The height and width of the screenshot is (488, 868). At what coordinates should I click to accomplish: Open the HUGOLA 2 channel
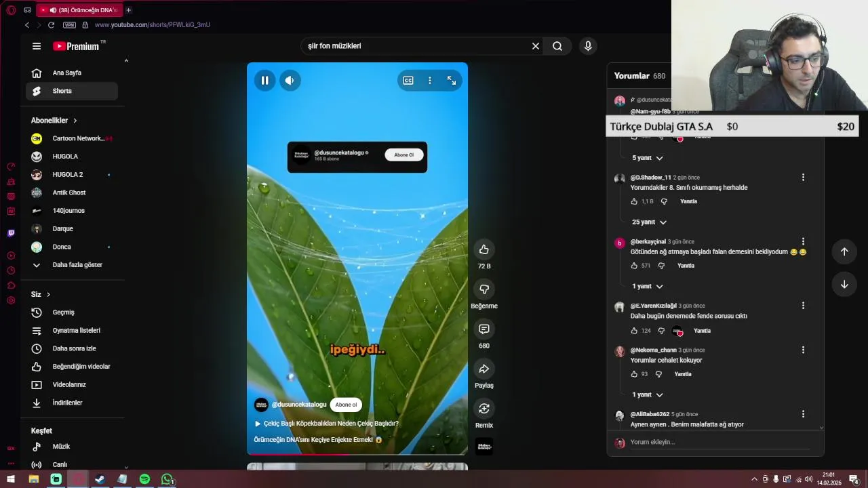click(72, 175)
